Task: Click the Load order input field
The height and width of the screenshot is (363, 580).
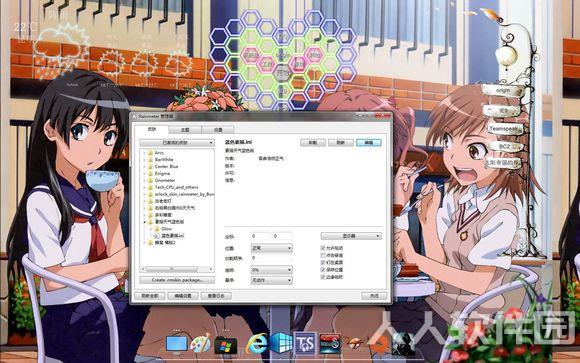Action: click(272, 258)
